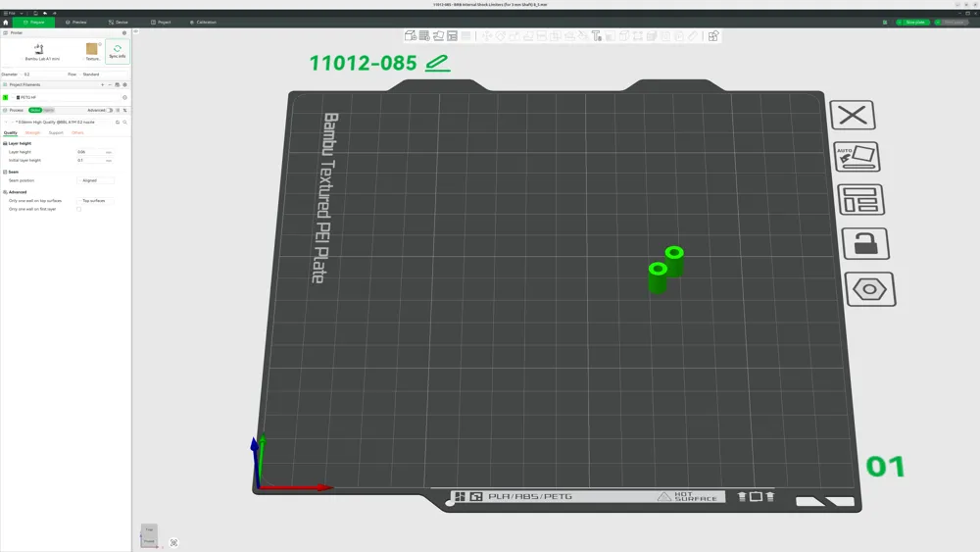Image resolution: width=980 pixels, height=552 pixels.
Task: Select the Strength settings tab
Action: pos(32,133)
